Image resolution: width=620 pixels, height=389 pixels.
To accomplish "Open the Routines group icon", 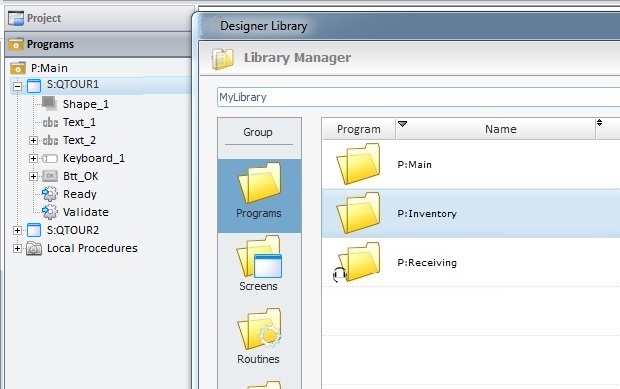I will point(259,329).
